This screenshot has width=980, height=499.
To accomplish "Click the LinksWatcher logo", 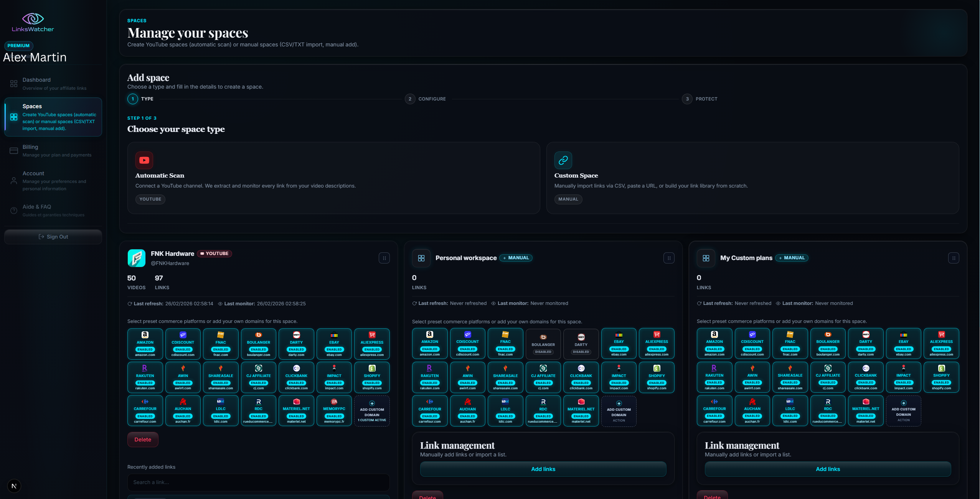I will tap(33, 22).
